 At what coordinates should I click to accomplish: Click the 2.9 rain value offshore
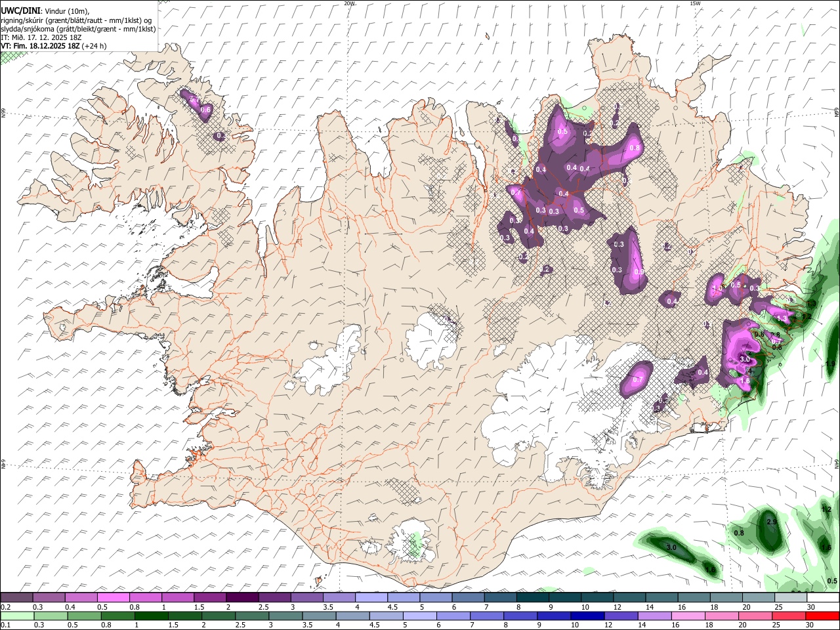click(x=772, y=522)
